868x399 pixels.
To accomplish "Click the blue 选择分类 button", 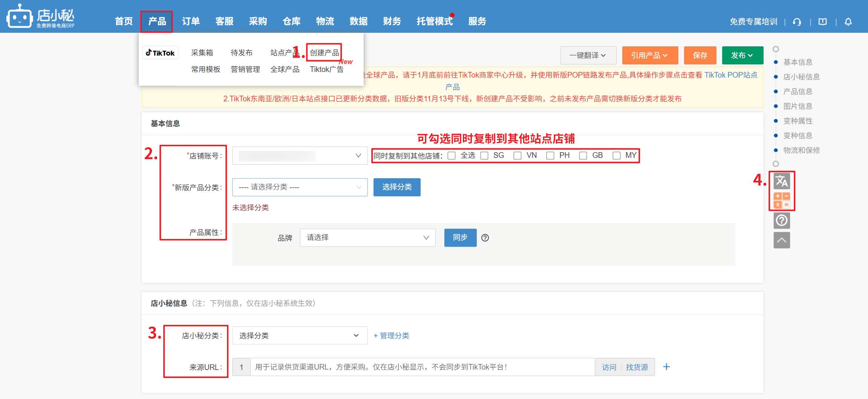I will tap(397, 187).
